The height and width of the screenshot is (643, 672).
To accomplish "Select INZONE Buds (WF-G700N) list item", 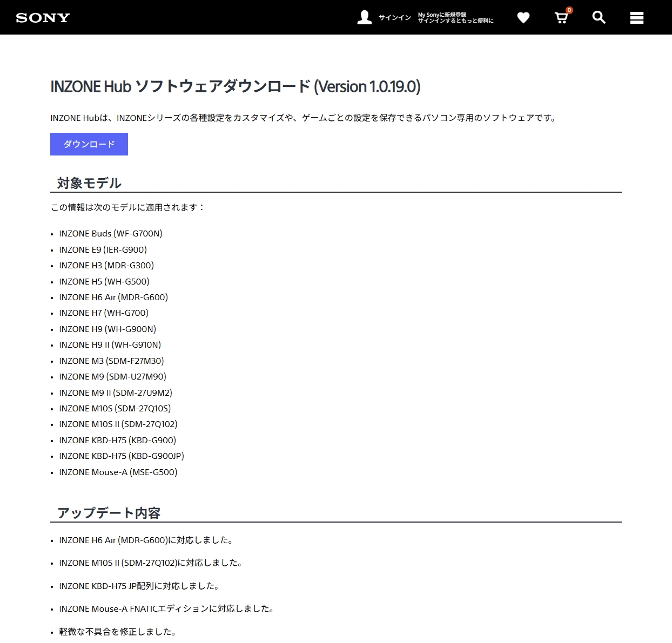I will [110, 234].
